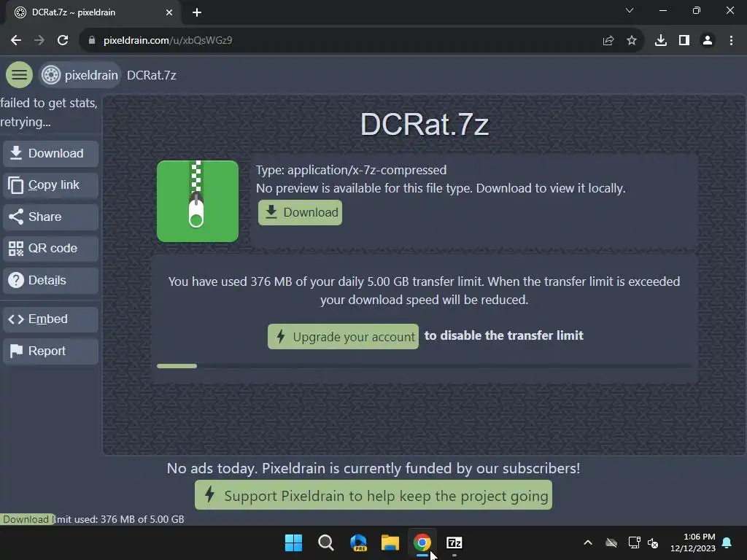Click 'Type: application/x-7z-compressed' text
This screenshot has height=560, width=747.
[x=351, y=170]
